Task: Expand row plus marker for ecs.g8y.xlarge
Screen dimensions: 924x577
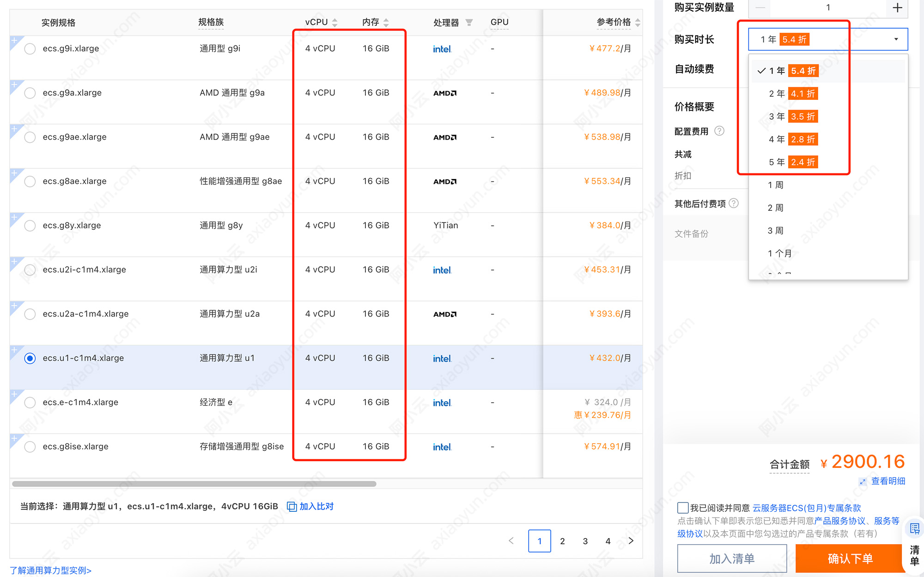Action: click(x=14, y=217)
